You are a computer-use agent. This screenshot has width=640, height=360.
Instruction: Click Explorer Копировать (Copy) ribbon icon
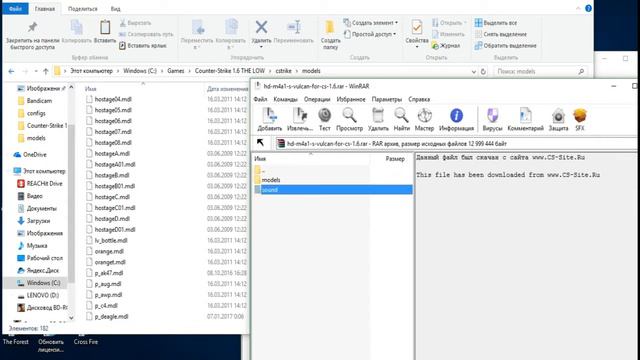[76, 27]
